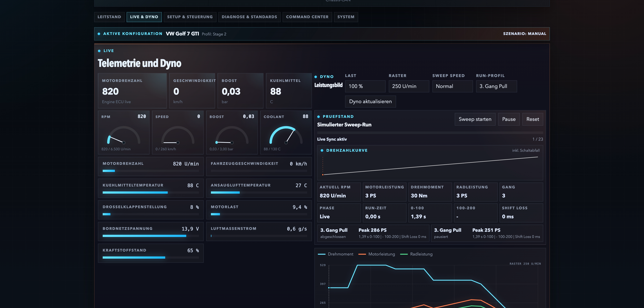Click the Drehzahlkurve start marker dot

(323, 175)
